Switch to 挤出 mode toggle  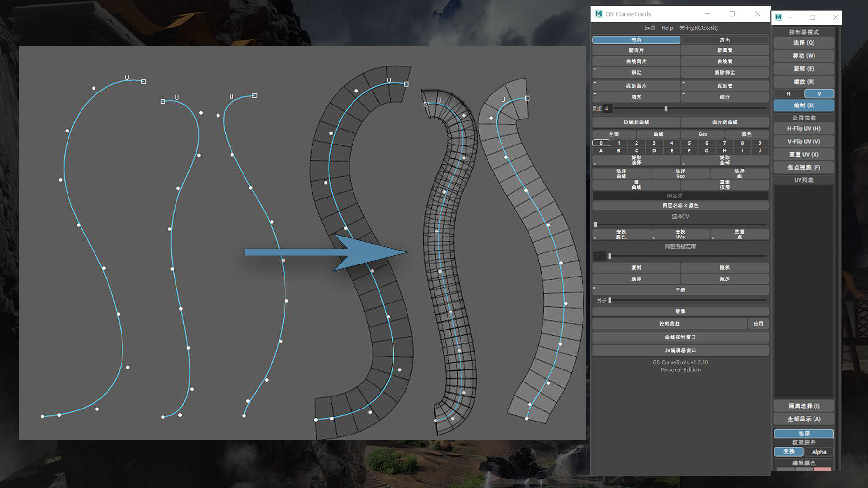click(x=725, y=40)
